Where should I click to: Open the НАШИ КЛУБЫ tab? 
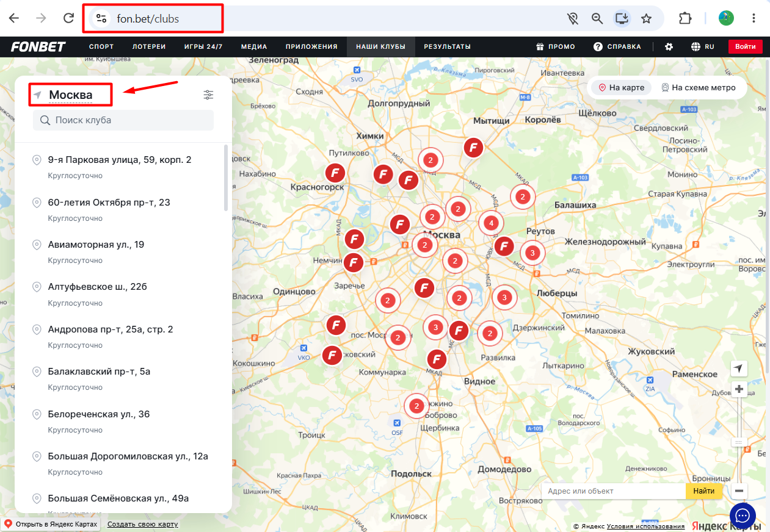(380, 46)
